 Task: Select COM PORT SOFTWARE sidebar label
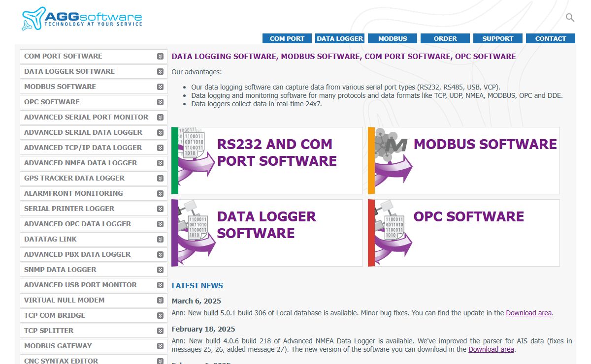tap(63, 56)
